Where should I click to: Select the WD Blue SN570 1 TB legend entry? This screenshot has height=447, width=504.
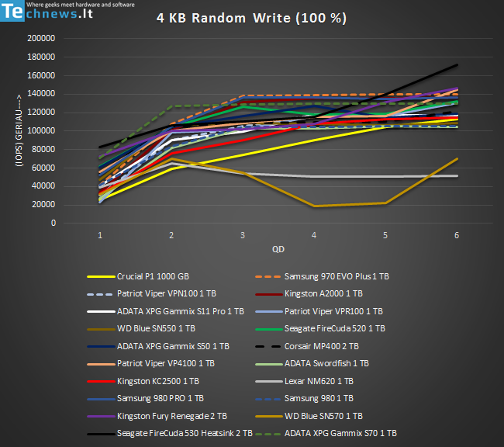click(x=309, y=416)
